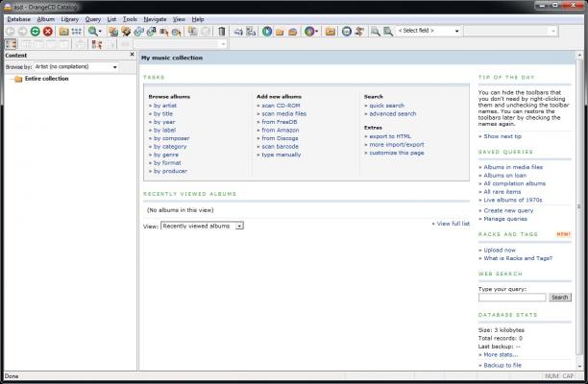Open the Database menu

(19, 19)
